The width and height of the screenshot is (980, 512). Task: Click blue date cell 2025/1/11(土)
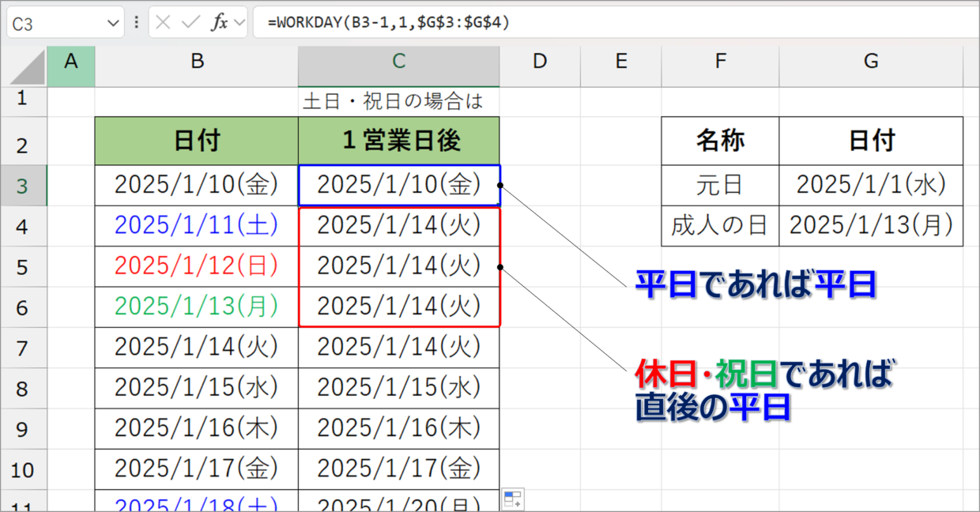pyautogui.click(x=197, y=226)
